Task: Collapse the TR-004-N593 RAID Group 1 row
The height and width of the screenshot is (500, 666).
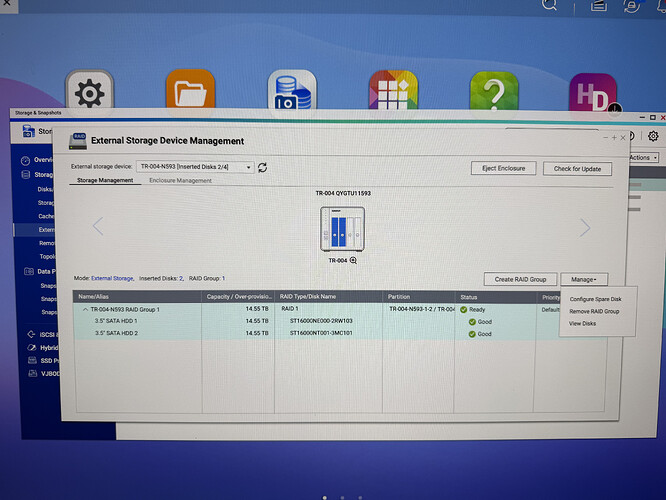Action: pyautogui.click(x=85, y=309)
